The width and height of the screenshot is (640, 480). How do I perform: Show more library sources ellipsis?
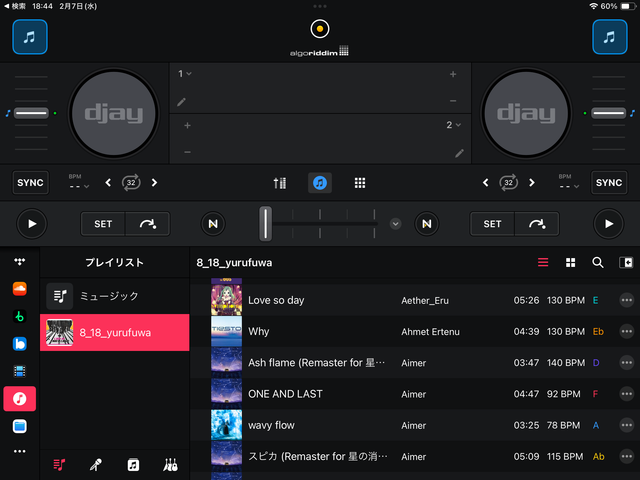click(x=20, y=451)
